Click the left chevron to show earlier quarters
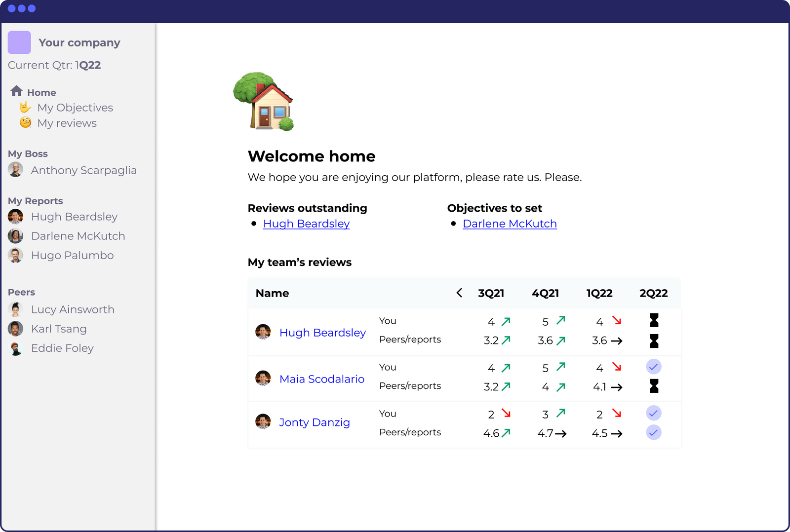The height and width of the screenshot is (532, 790). [459, 293]
